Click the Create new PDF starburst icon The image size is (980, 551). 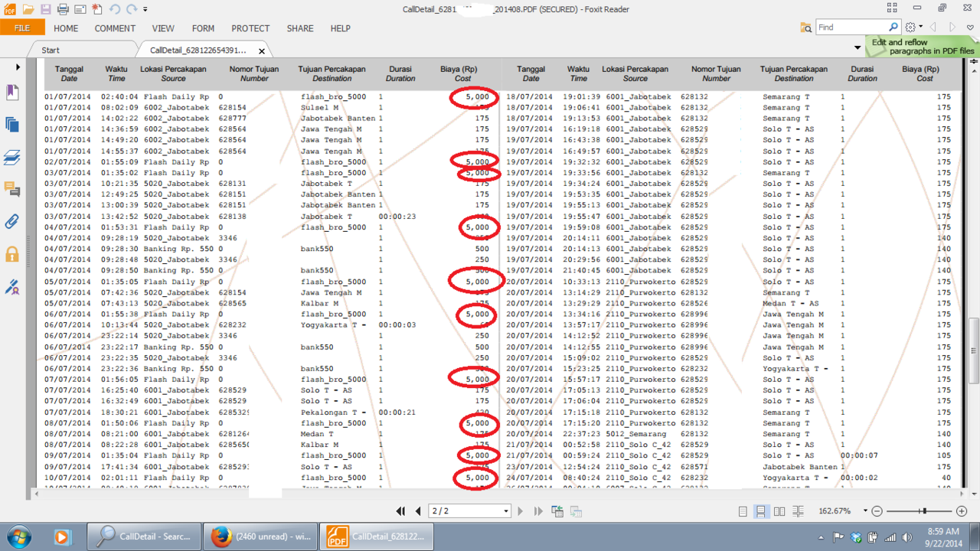97,9
